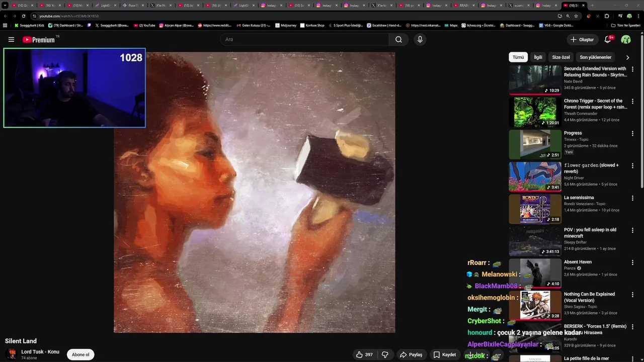Click the Paylaş share button
644x362 pixels.
(411, 354)
